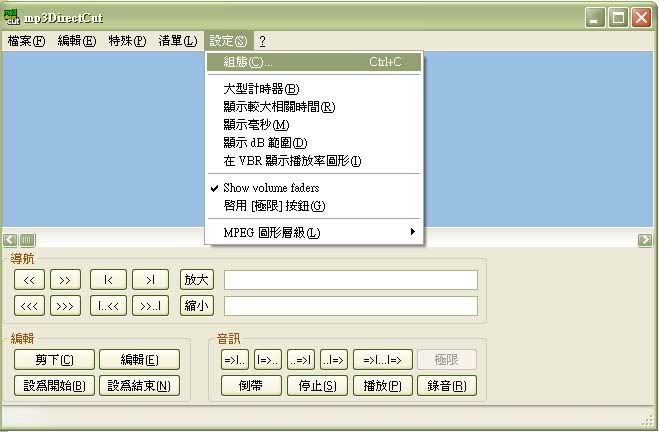The height and width of the screenshot is (432, 659).
Task: Click the 播放(P) play button
Action: click(x=382, y=385)
